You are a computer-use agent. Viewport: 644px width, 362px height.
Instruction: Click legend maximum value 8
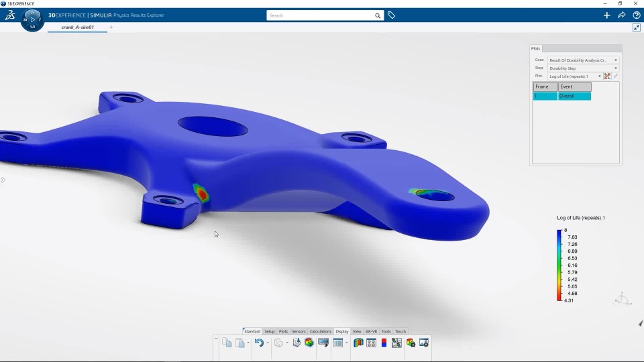coord(566,230)
